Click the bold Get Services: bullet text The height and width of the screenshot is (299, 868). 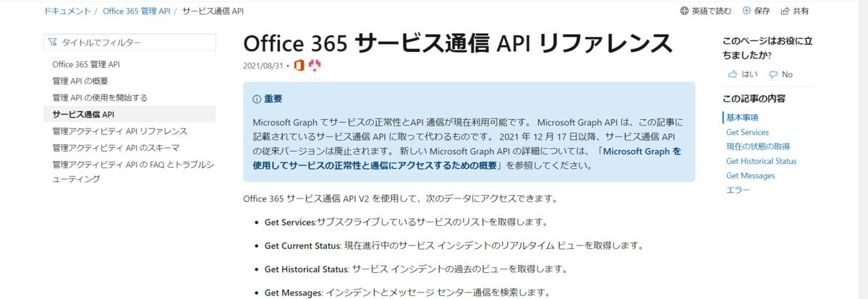291,221
